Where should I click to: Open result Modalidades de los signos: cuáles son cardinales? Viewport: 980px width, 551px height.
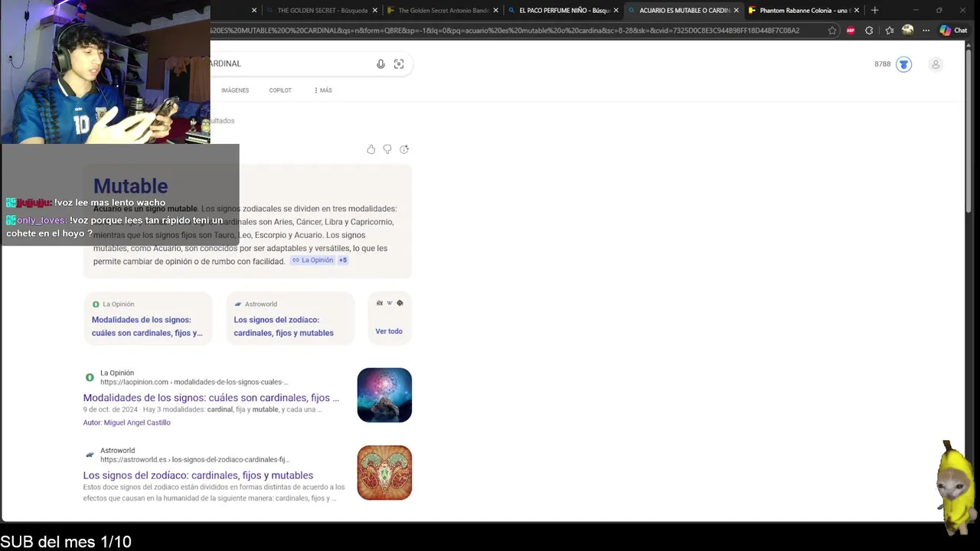[x=211, y=398]
